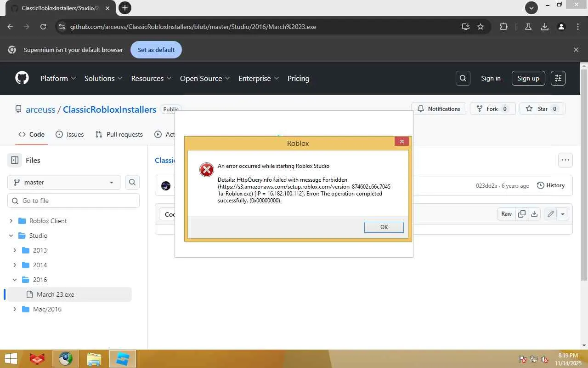Focus the Go to file input

[73, 201]
